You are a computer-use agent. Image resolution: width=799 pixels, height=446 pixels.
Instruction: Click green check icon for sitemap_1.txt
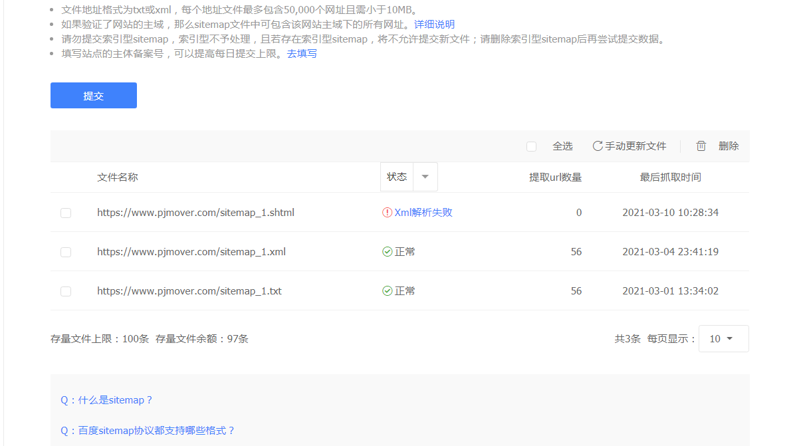(x=387, y=291)
